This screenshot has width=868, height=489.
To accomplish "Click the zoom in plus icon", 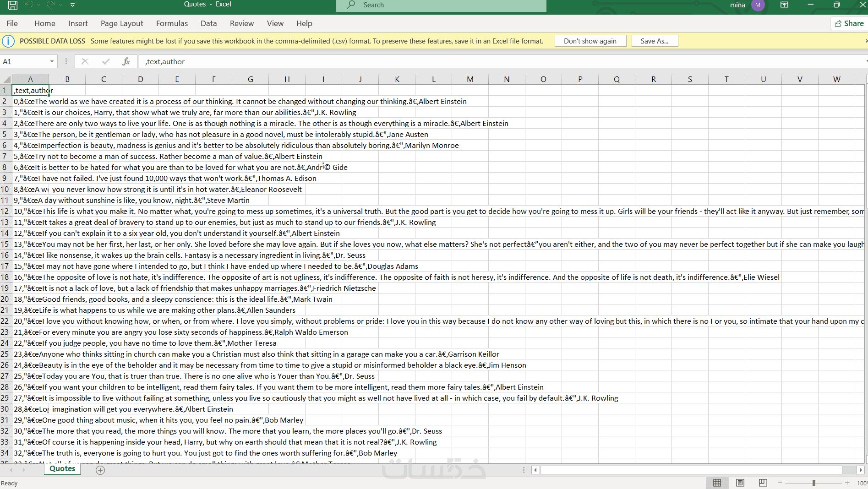I will (x=847, y=483).
